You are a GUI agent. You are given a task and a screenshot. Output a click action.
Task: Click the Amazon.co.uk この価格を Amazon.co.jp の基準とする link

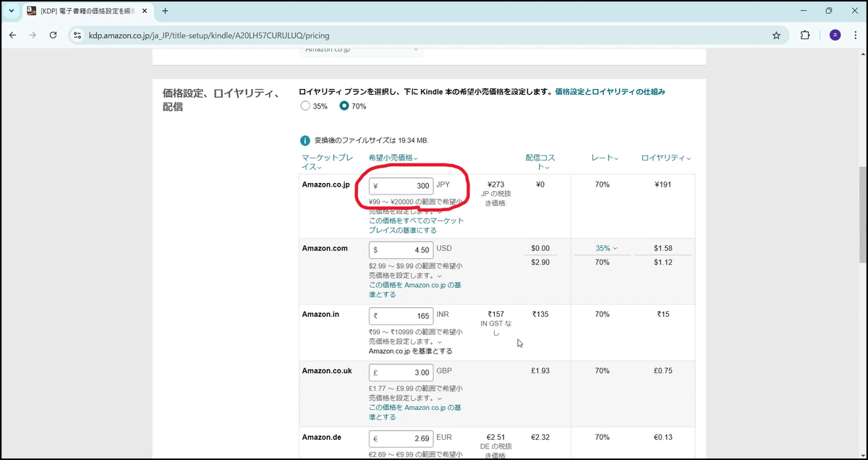click(415, 412)
